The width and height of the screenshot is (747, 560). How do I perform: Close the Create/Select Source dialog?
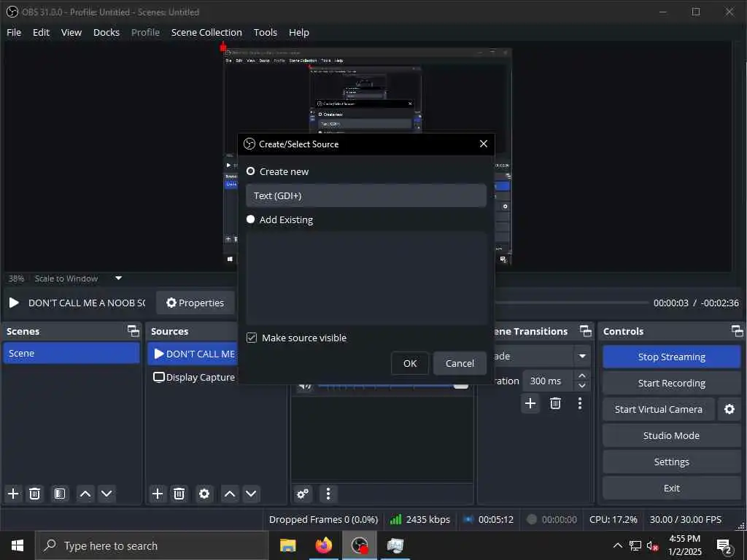pyautogui.click(x=483, y=144)
